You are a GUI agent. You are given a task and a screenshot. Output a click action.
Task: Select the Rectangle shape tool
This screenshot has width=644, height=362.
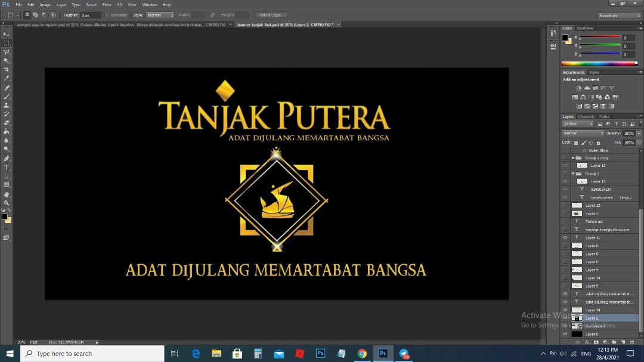(x=6, y=185)
